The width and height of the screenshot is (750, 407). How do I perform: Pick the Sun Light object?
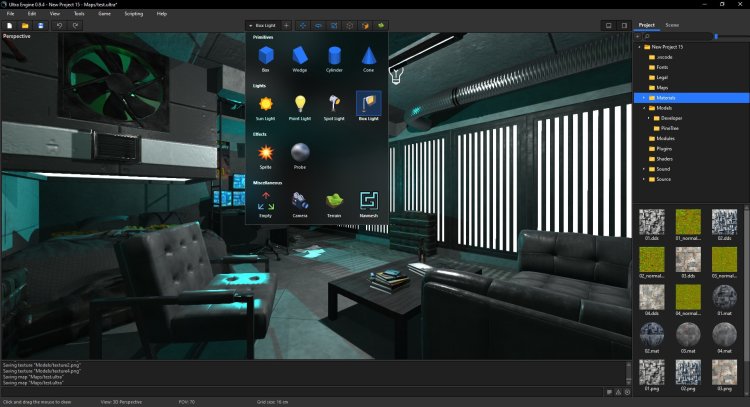coord(265,104)
